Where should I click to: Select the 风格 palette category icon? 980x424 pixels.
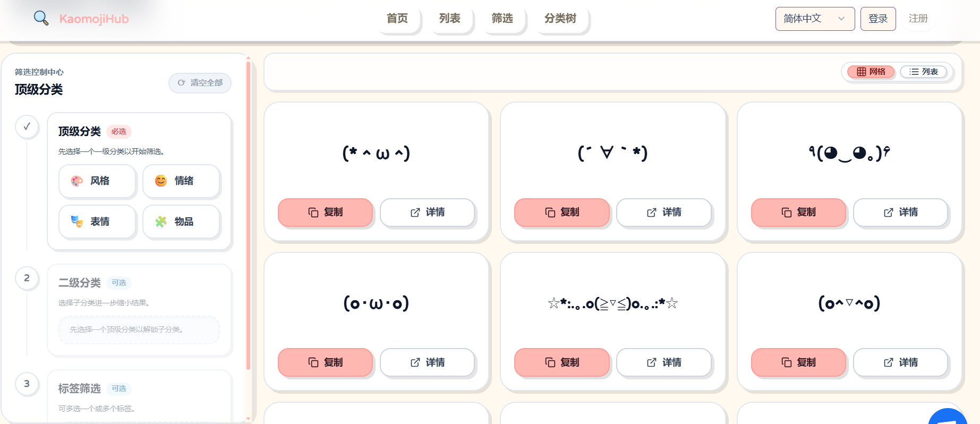(x=77, y=181)
